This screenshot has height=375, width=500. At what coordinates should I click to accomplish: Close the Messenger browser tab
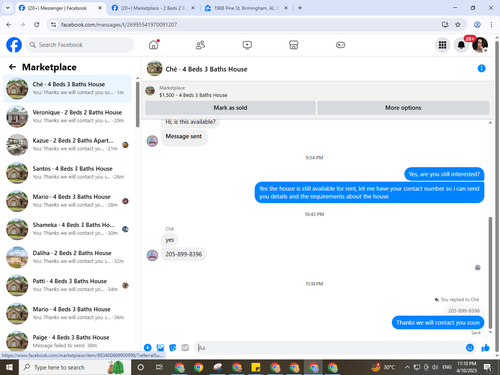100,8
